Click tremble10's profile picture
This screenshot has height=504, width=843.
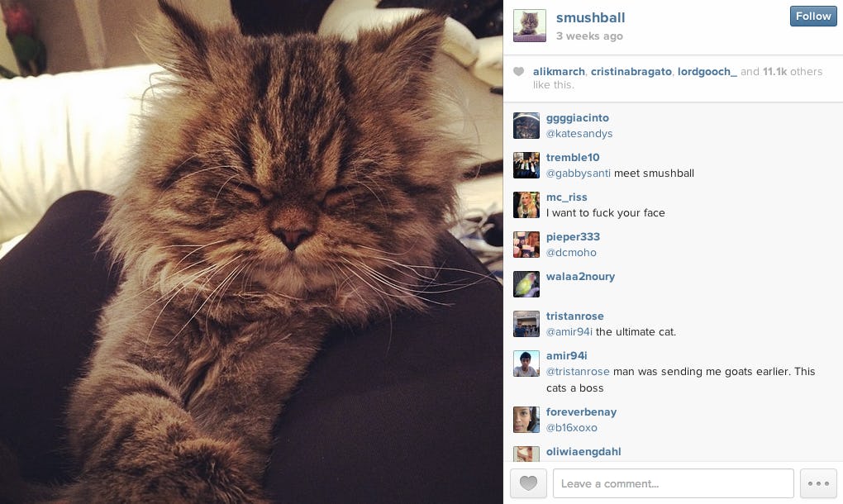click(526, 165)
